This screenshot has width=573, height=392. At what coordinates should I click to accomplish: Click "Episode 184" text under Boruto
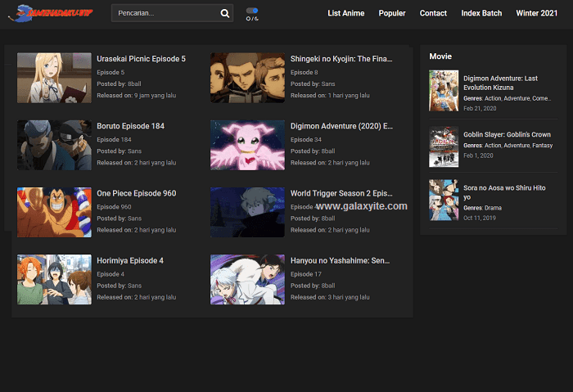tap(114, 140)
